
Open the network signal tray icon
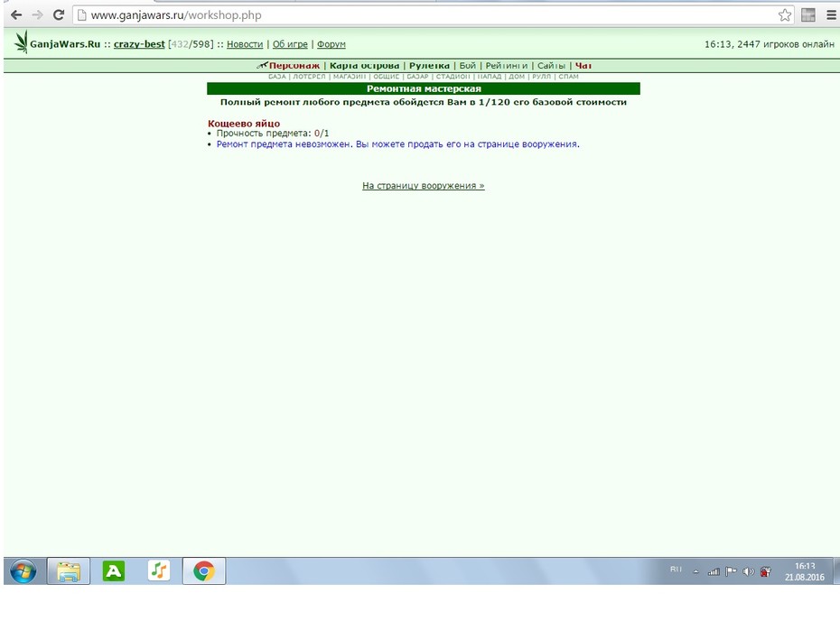[713, 571]
